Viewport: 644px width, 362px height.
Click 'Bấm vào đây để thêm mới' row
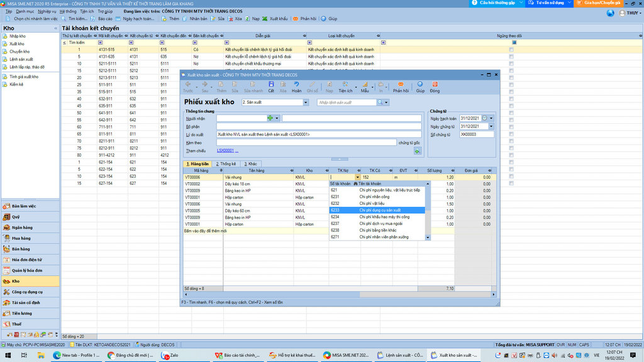[205, 231]
